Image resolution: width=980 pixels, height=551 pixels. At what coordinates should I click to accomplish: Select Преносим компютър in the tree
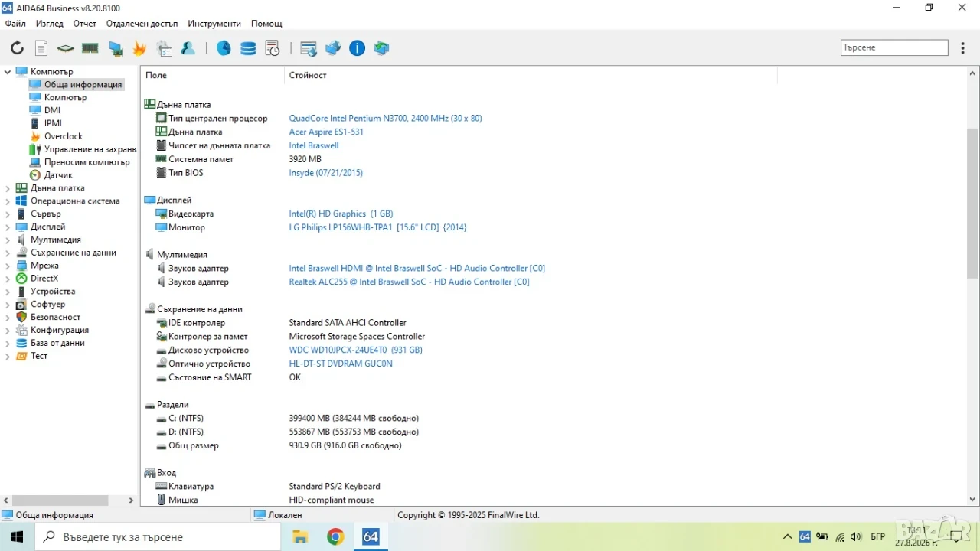click(87, 163)
